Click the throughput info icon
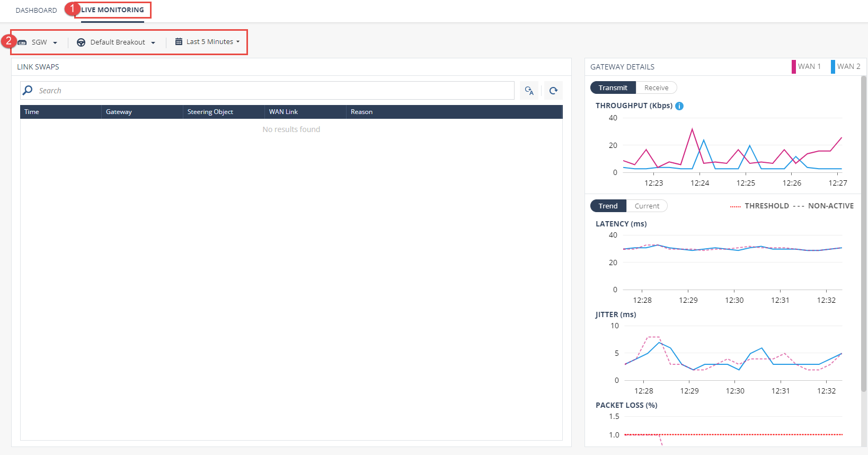The height and width of the screenshot is (455, 868). click(x=679, y=106)
